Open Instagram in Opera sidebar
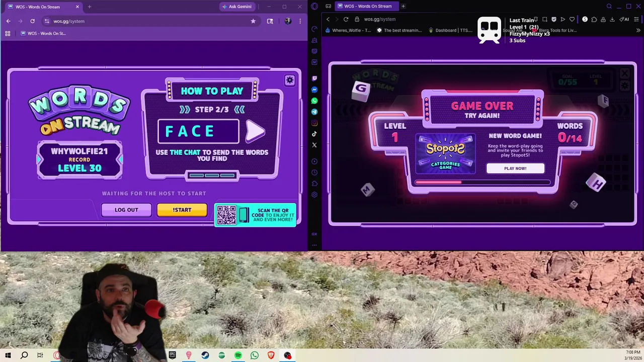Image resolution: width=644 pixels, height=362 pixels. pos(314,123)
